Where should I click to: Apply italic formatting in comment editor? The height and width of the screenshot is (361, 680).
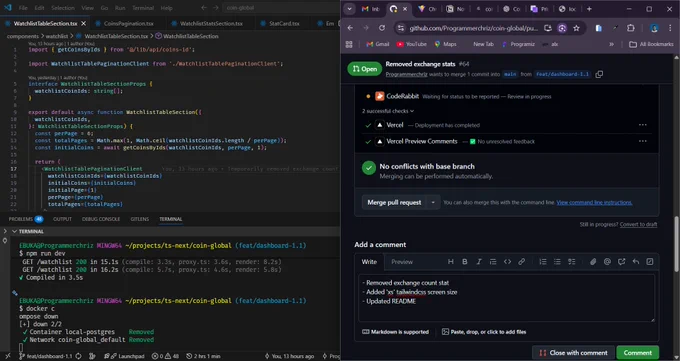tap(479, 262)
